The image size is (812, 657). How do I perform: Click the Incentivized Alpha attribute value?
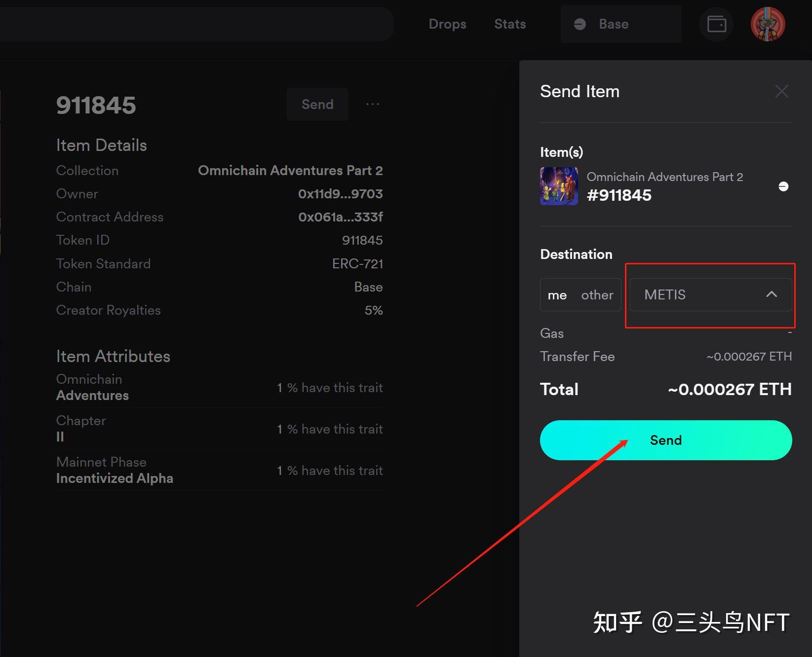(115, 478)
